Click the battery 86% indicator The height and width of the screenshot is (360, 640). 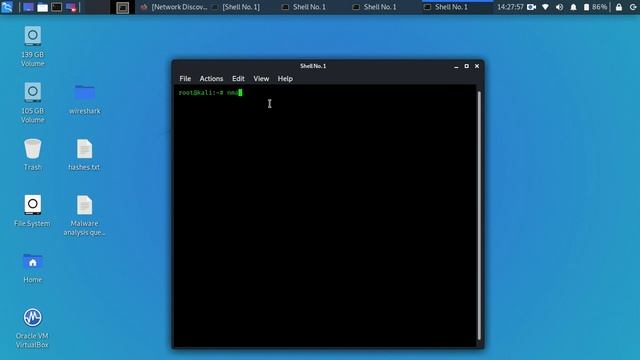[x=595, y=7]
